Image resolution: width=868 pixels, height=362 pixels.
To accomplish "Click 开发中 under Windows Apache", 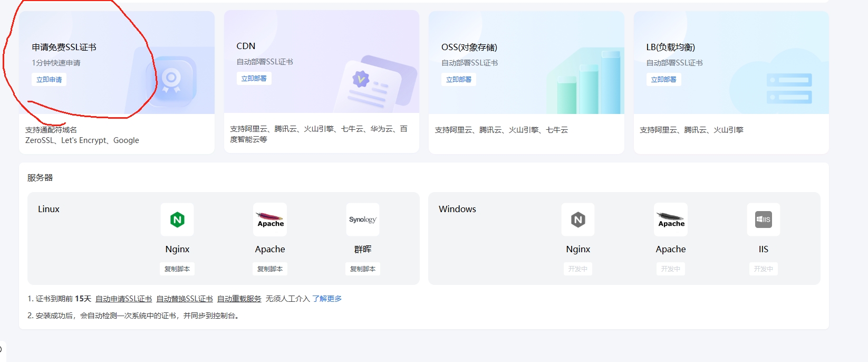I will click(x=671, y=269).
